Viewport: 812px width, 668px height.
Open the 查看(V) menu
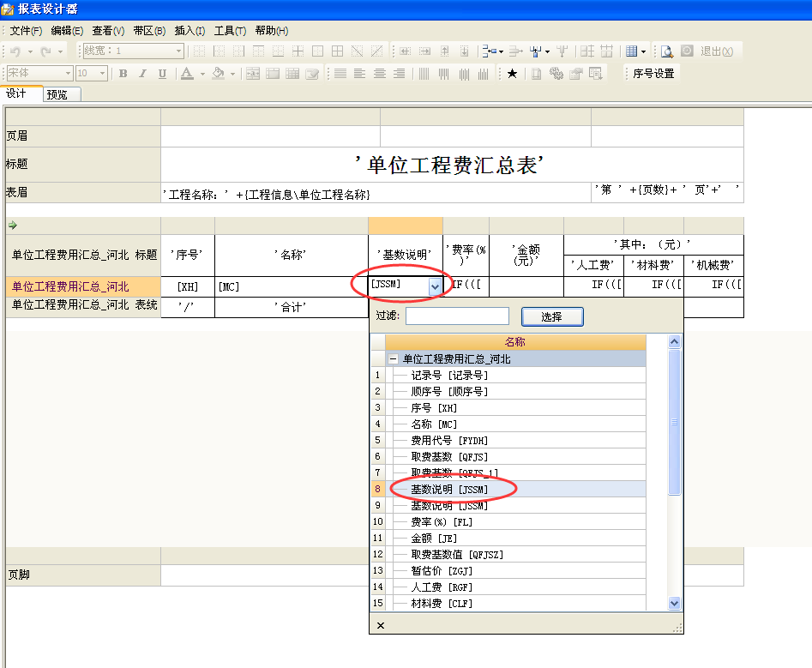pyautogui.click(x=108, y=31)
